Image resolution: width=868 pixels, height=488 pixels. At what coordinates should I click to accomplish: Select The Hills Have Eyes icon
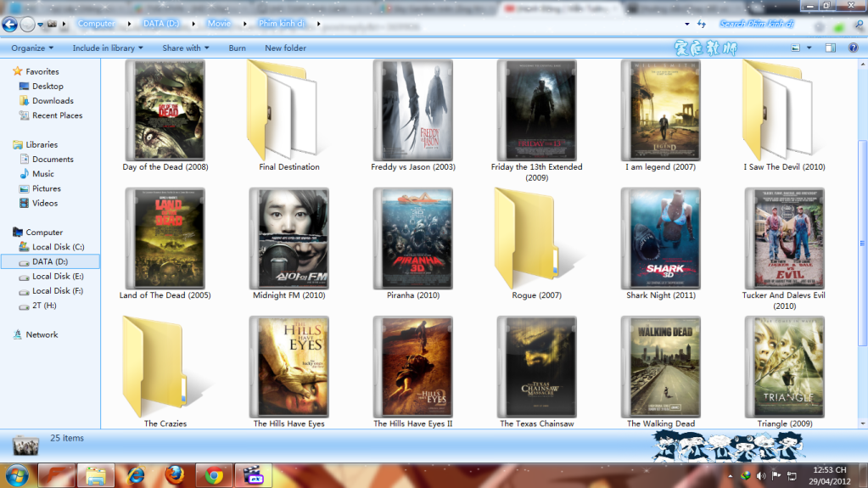289,367
